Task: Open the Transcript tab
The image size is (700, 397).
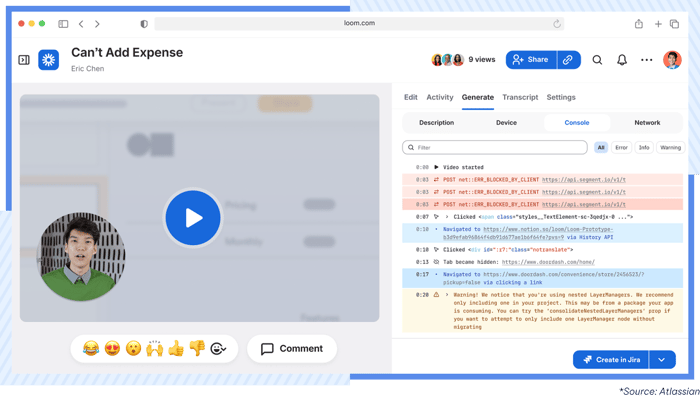Action: click(520, 97)
